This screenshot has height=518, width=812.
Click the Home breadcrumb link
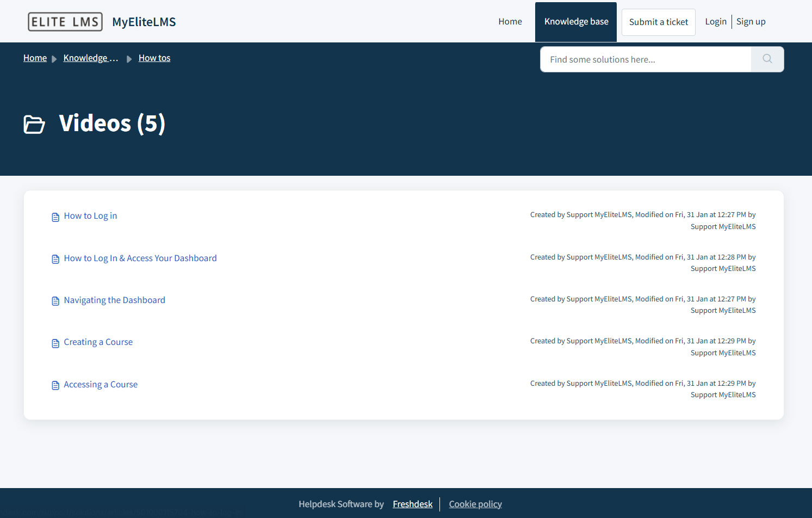[35, 58]
